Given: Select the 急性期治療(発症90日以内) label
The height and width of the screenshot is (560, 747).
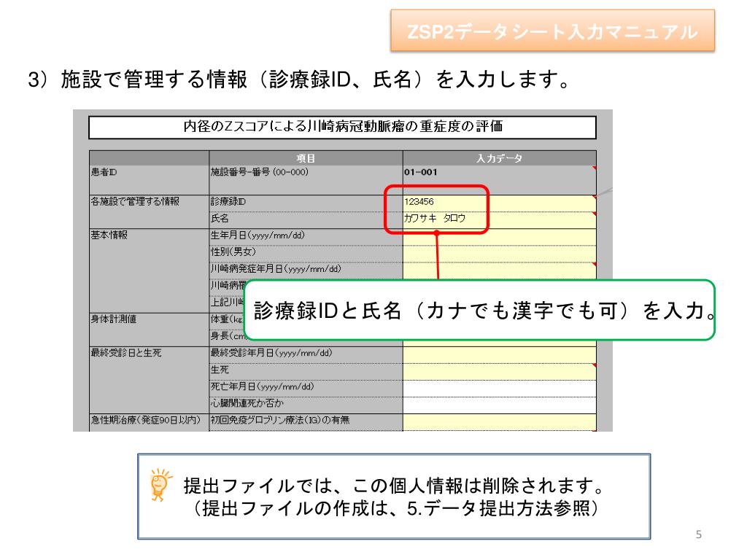Looking at the screenshot, I should click(146, 420).
